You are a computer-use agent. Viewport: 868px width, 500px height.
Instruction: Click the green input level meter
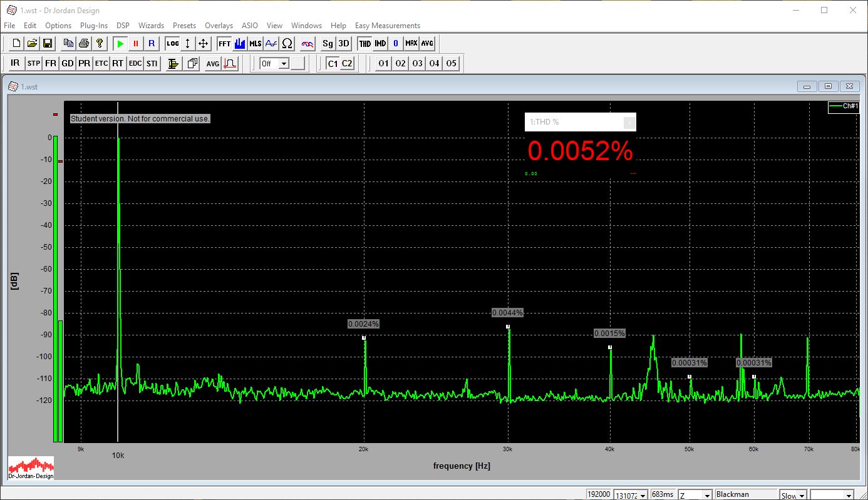point(55,288)
